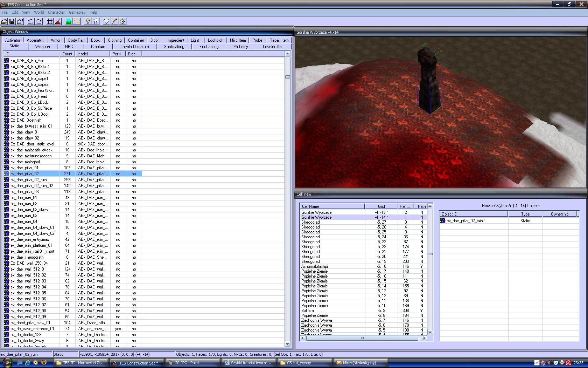588x368 pixels.
Task: Open the Sound editor speaker icon
Action: pos(122,21)
